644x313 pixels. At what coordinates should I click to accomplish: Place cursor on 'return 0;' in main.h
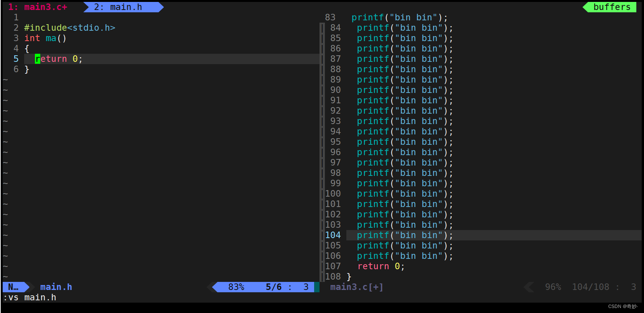[x=59, y=59]
